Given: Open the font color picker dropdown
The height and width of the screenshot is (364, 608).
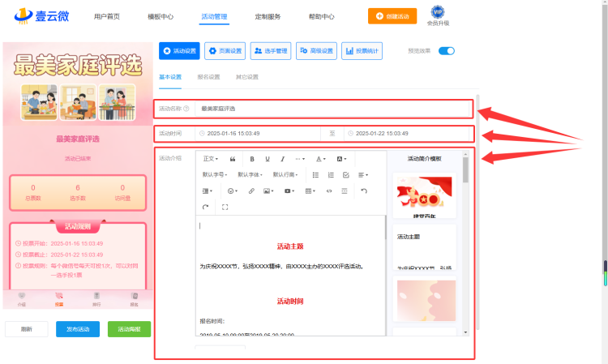Looking at the screenshot, I should [x=320, y=159].
